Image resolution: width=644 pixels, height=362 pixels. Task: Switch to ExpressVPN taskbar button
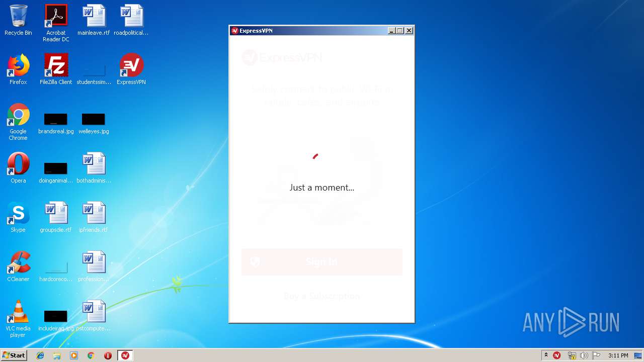click(125, 355)
